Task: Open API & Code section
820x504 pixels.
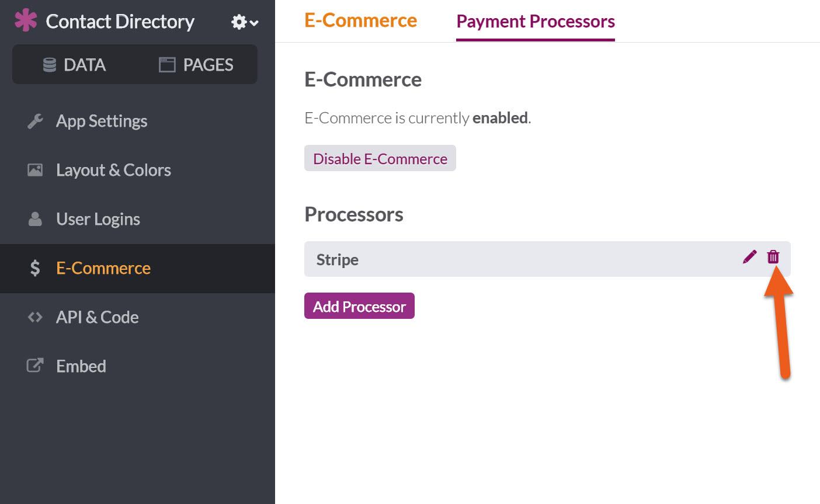Action: pyautogui.click(x=97, y=317)
